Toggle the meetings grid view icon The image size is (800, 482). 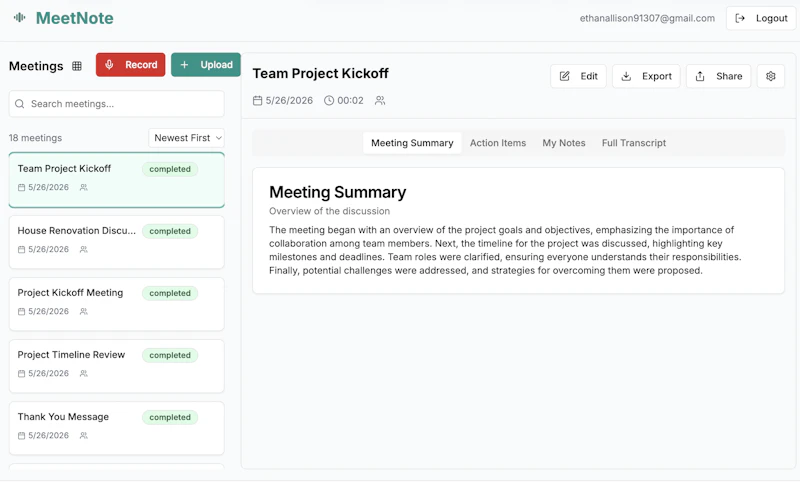77,66
